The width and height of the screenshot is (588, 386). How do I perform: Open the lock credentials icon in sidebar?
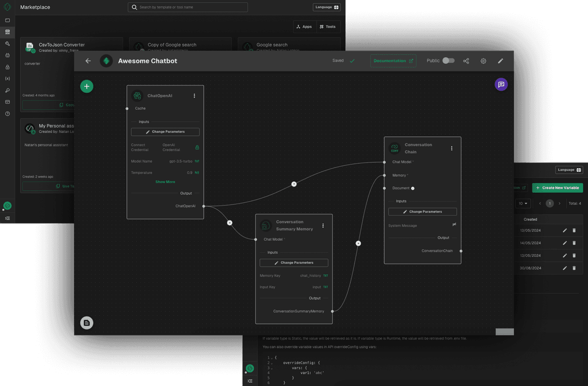[7, 67]
